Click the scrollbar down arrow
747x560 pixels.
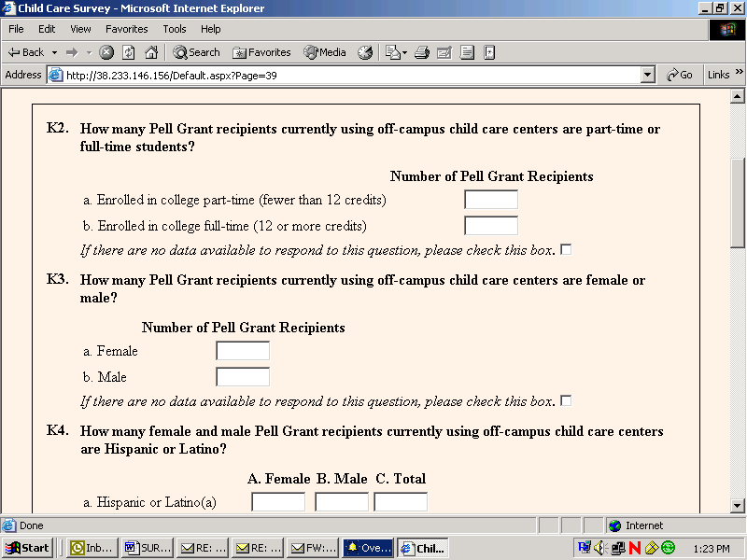coord(738,506)
